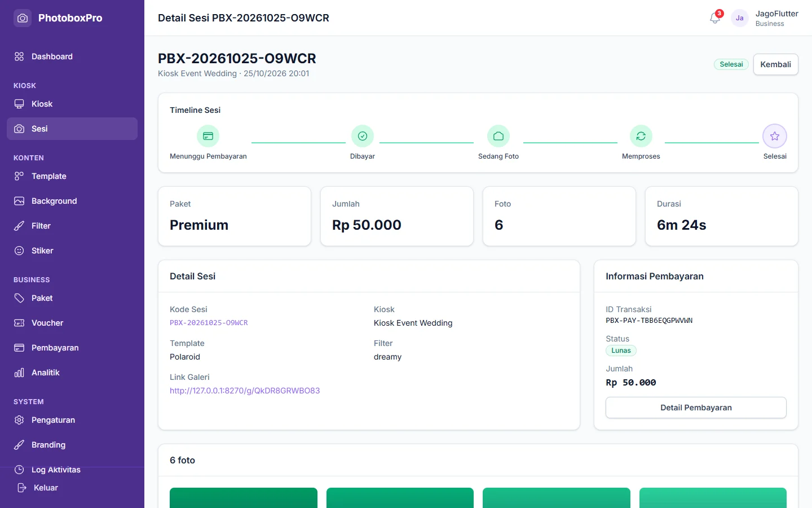Click the first photo thumbnail
Image resolution: width=812 pixels, height=508 pixels.
(244, 498)
